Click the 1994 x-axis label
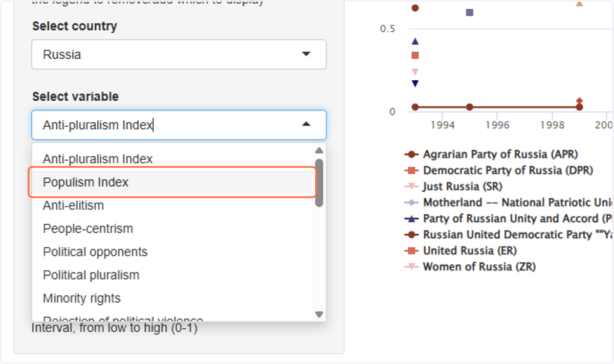Viewport: 614px width, 364px height. click(x=443, y=125)
